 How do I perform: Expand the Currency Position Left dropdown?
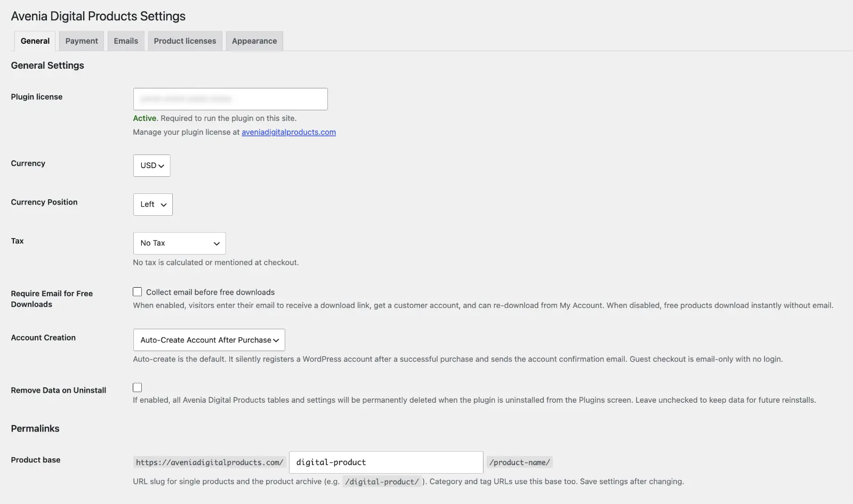153,205
